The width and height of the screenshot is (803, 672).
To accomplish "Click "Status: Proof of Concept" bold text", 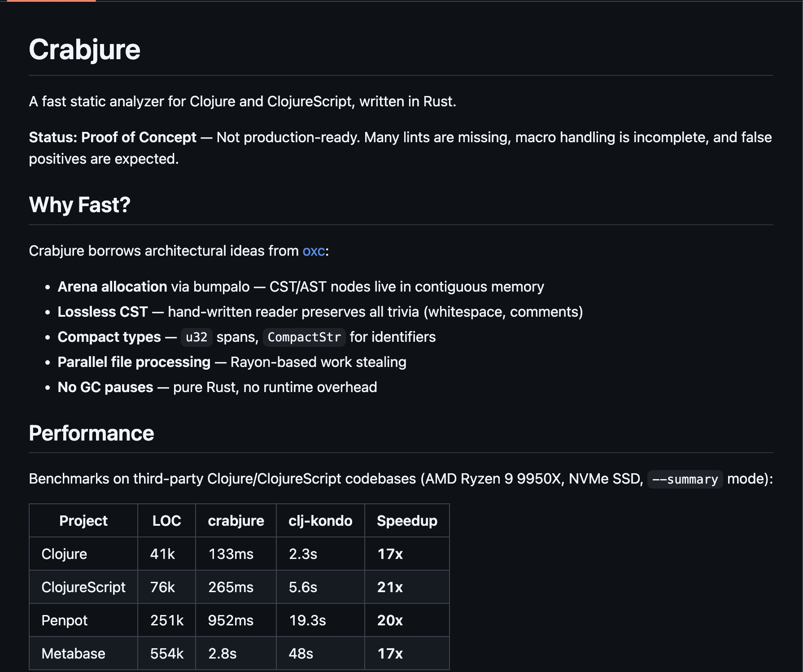I will (113, 137).
